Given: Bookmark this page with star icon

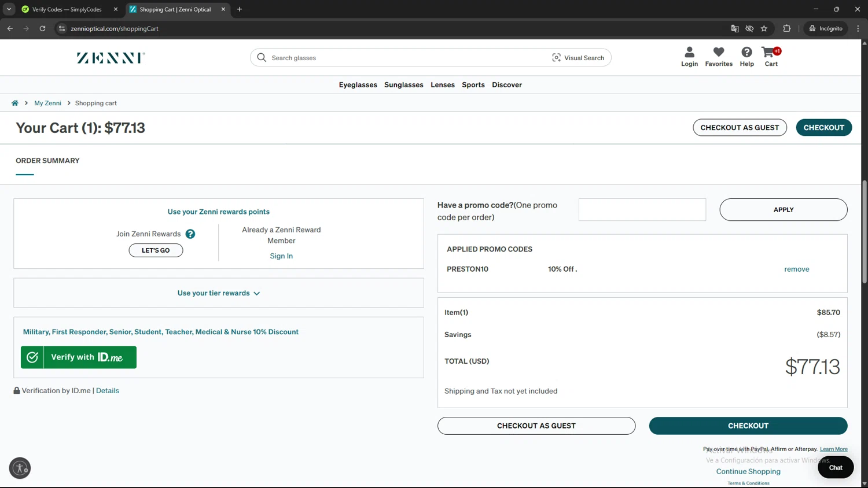Looking at the screenshot, I should click(764, 28).
